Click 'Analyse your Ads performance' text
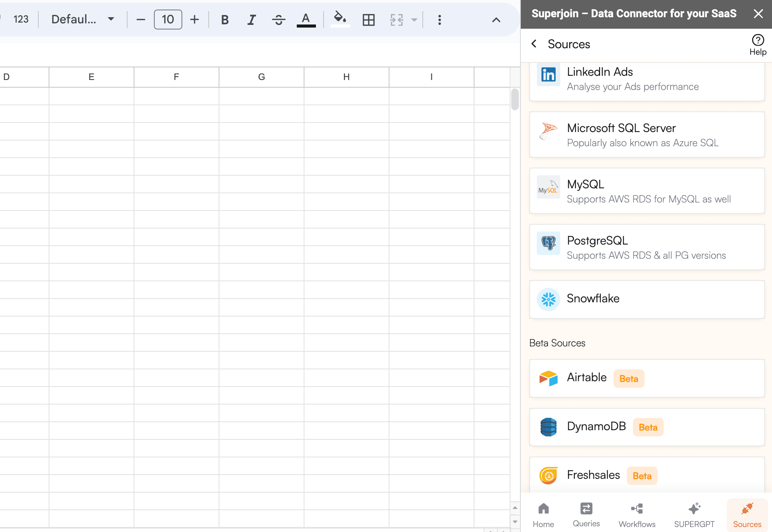772x532 pixels. (633, 86)
